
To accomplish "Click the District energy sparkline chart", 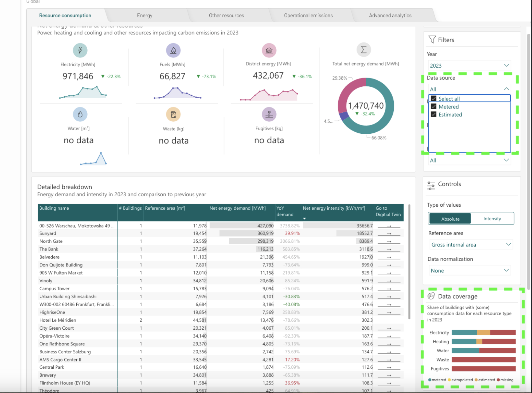I will [269, 95].
